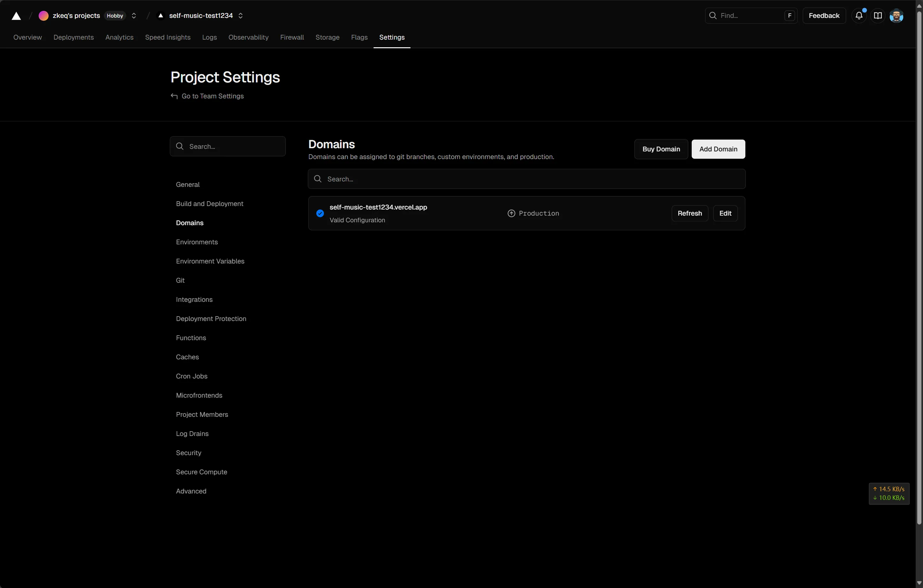The width and height of the screenshot is (923, 588).
Task: Switch to the Storage tab
Action: pyautogui.click(x=327, y=37)
